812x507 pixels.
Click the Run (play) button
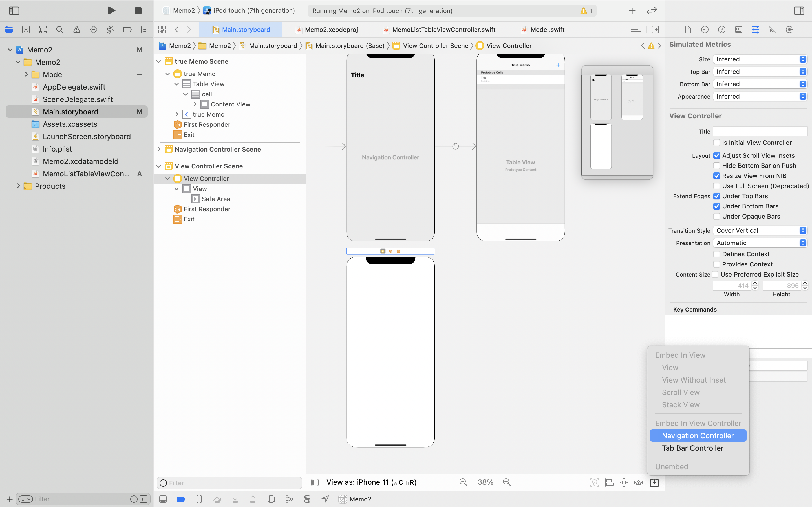(111, 11)
